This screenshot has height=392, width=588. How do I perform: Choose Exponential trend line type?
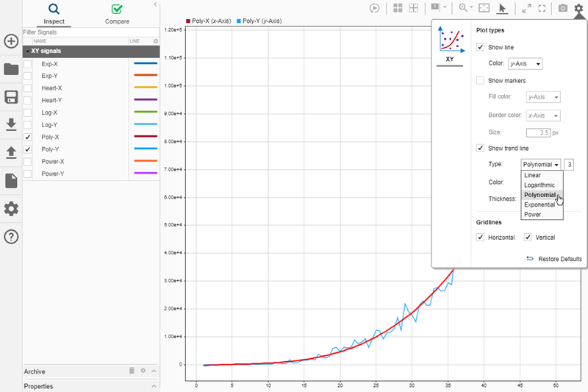pos(542,204)
